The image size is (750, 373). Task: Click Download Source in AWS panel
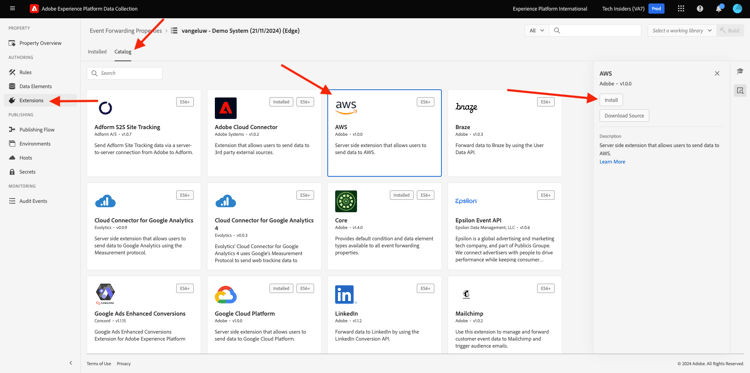tap(624, 116)
